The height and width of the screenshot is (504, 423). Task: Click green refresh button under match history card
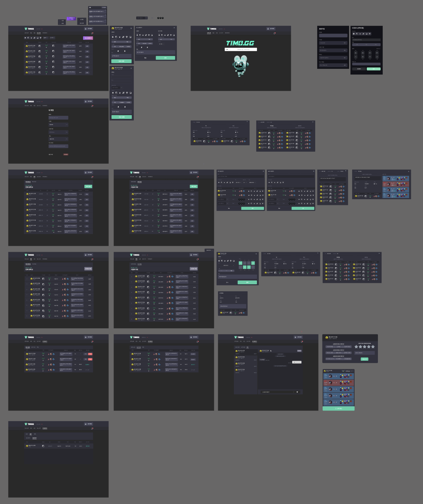coord(339,408)
